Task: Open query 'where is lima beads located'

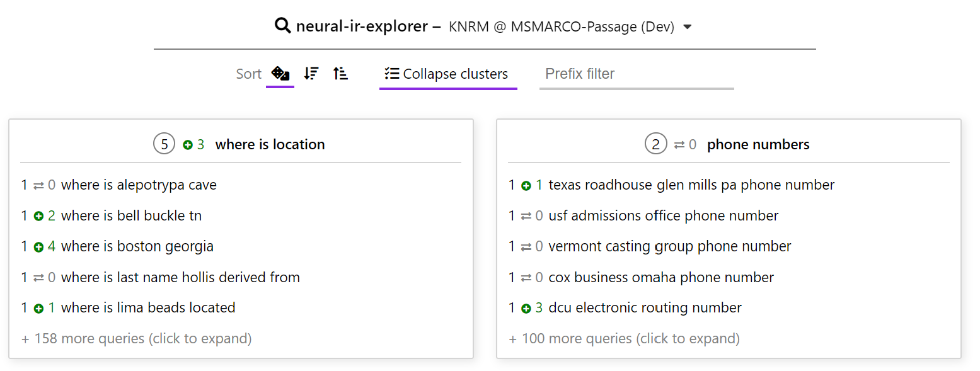Action: tap(148, 308)
